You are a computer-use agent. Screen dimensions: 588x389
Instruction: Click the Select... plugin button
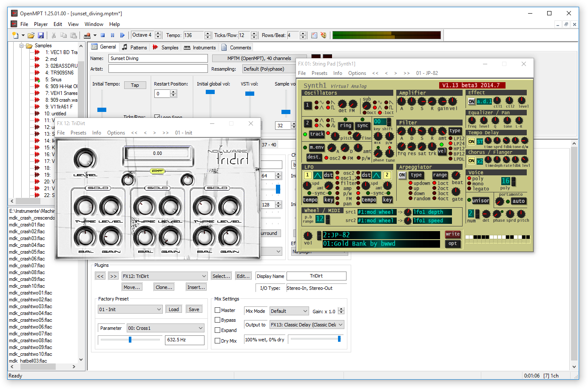[222, 276]
